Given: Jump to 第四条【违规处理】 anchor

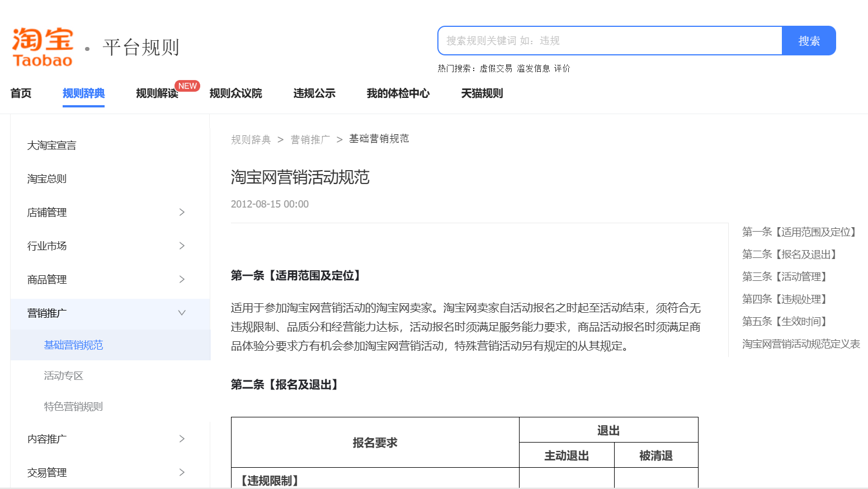Looking at the screenshot, I should coord(785,299).
